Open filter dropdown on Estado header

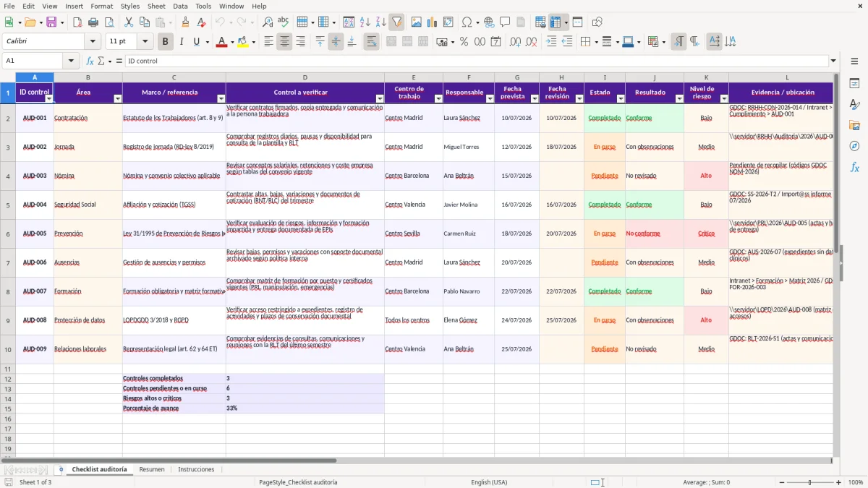pyautogui.click(x=620, y=99)
